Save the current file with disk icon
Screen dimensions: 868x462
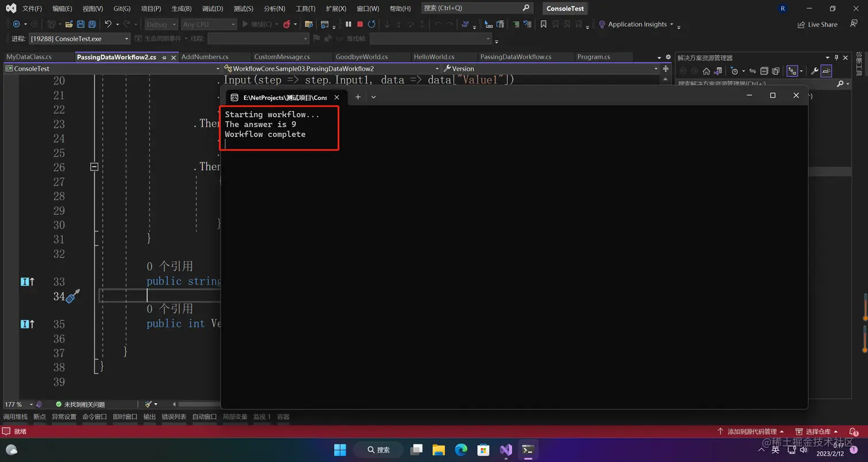(x=80, y=24)
